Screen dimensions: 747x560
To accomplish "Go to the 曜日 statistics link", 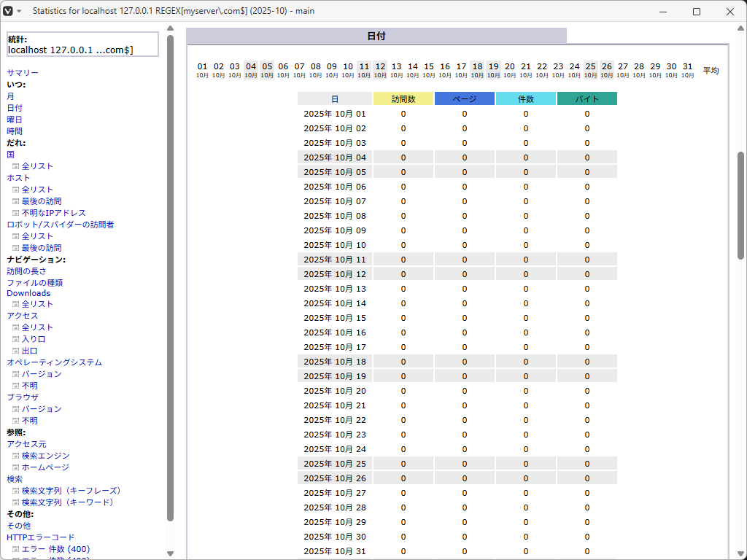I will coord(15,120).
